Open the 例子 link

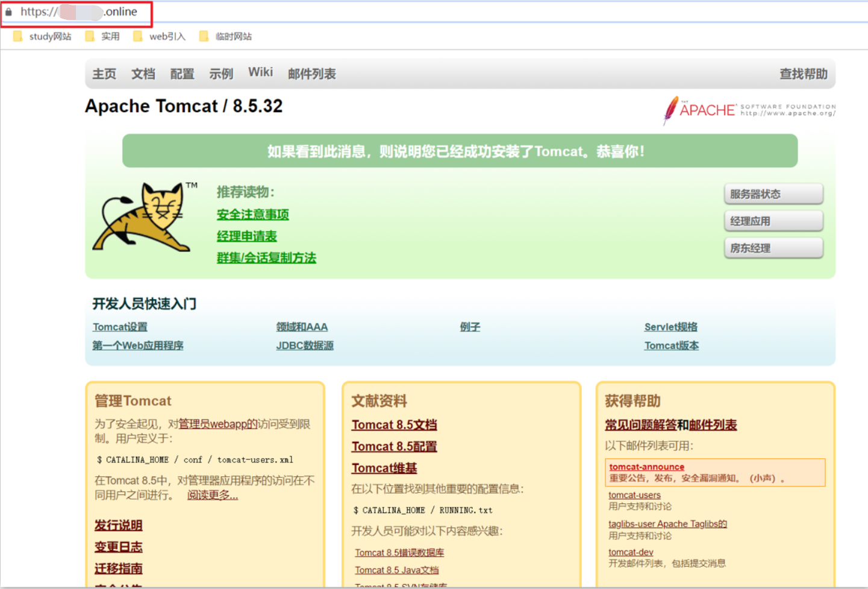click(470, 327)
